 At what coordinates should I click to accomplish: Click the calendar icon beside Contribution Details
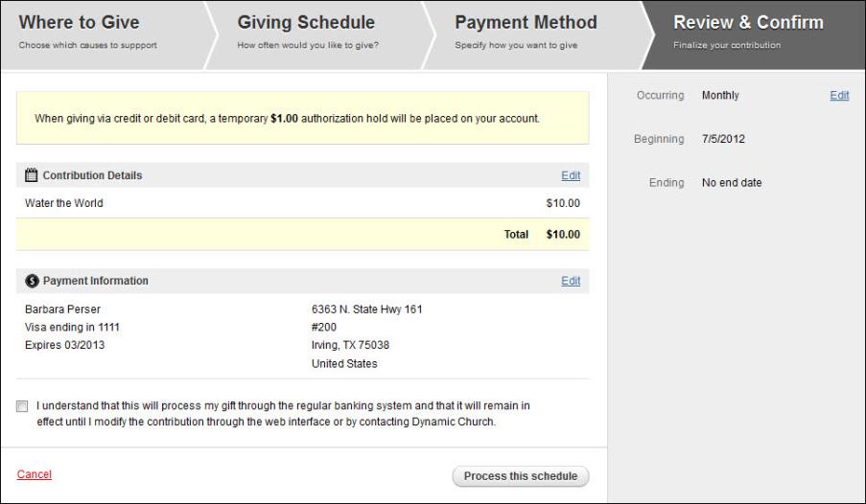[32, 175]
